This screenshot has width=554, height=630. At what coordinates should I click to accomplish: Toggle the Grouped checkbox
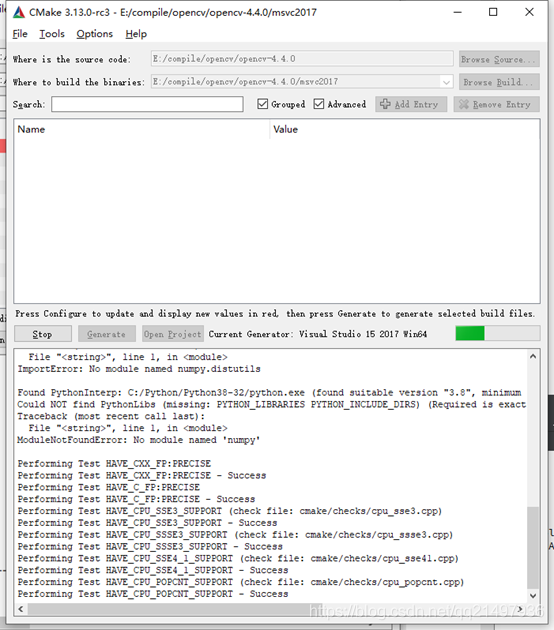click(262, 104)
